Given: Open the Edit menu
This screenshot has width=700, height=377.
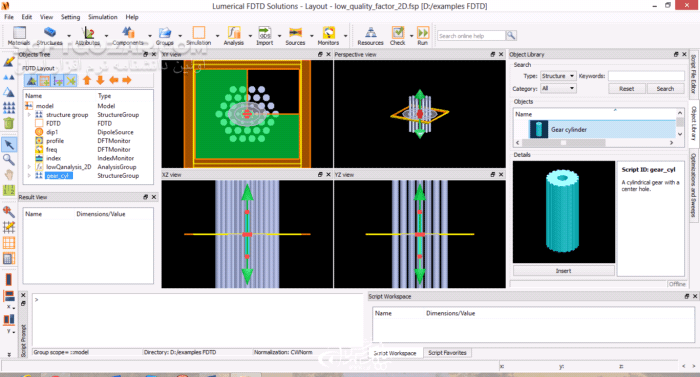Looking at the screenshot, I should point(27,17).
